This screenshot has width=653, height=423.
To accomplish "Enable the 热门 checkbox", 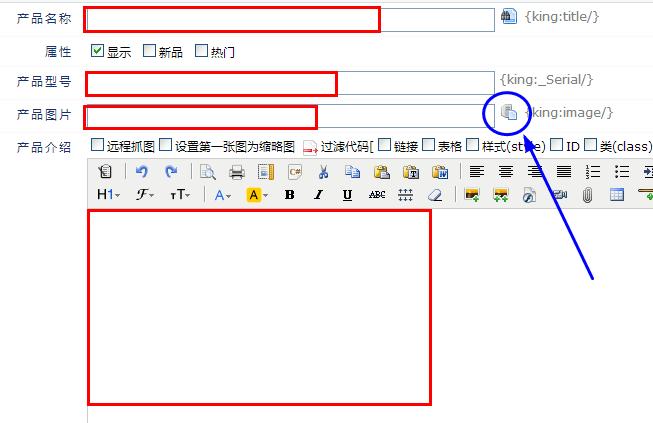I will 201,51.
